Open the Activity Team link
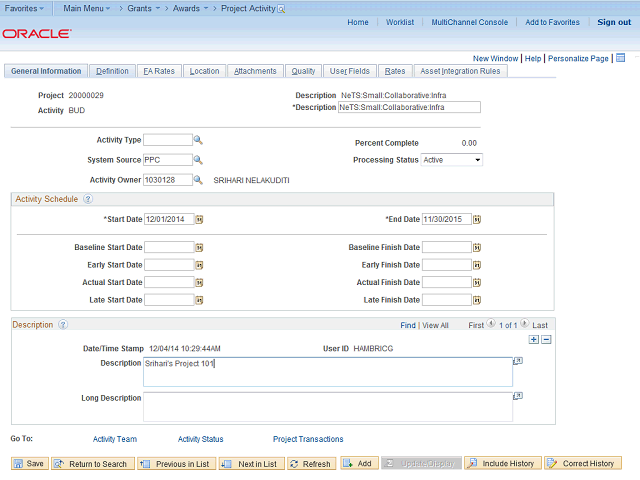640x480 pixels. click(x=114, y=439)
